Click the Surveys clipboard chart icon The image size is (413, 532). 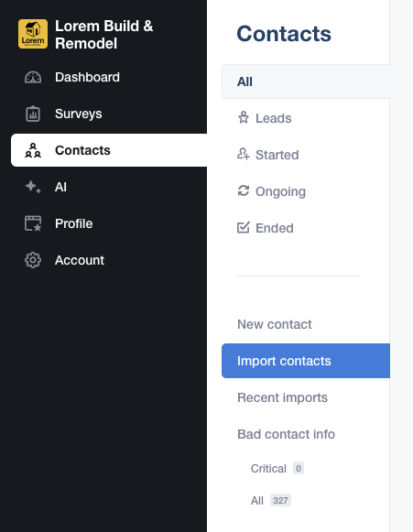pyautogui.click(x=33, y=114)
